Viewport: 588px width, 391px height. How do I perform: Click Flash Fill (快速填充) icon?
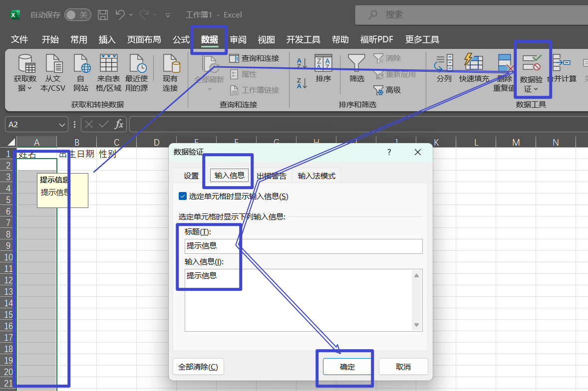point(474,63)
